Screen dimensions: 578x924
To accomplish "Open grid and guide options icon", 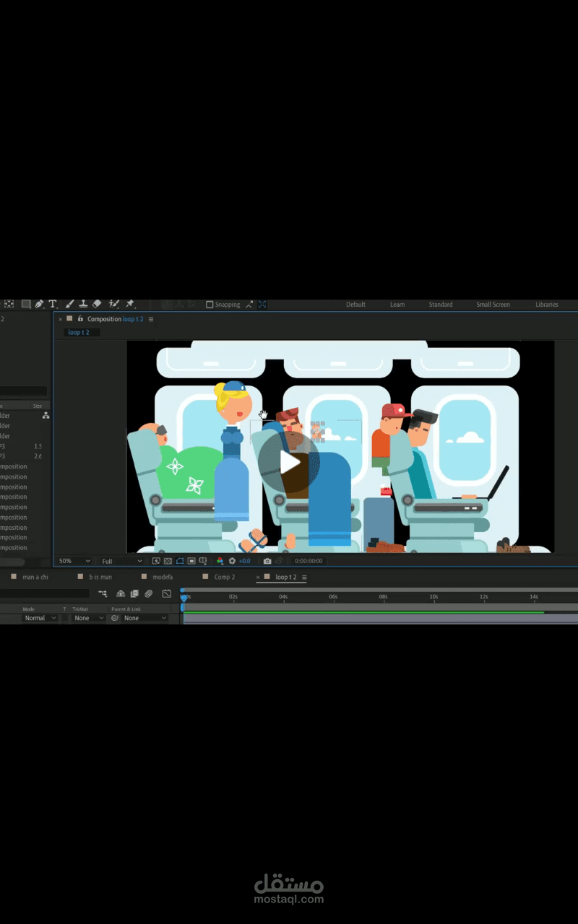I will click(x=203, y=561).
